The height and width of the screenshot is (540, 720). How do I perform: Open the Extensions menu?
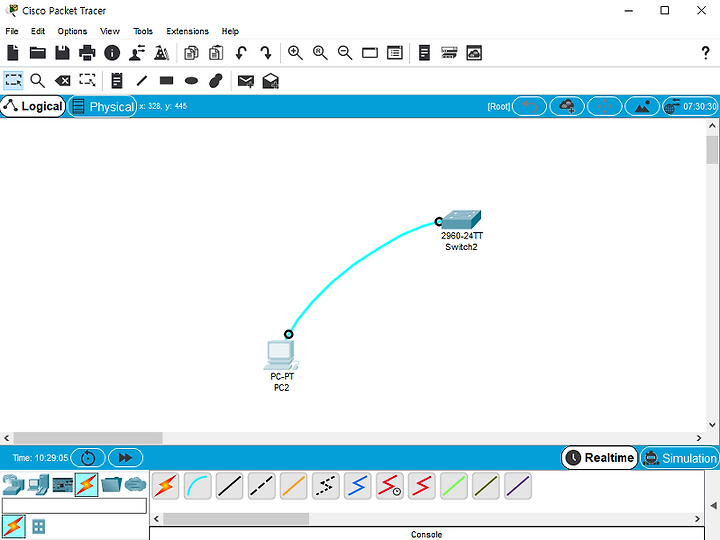[x=187, y=31]
